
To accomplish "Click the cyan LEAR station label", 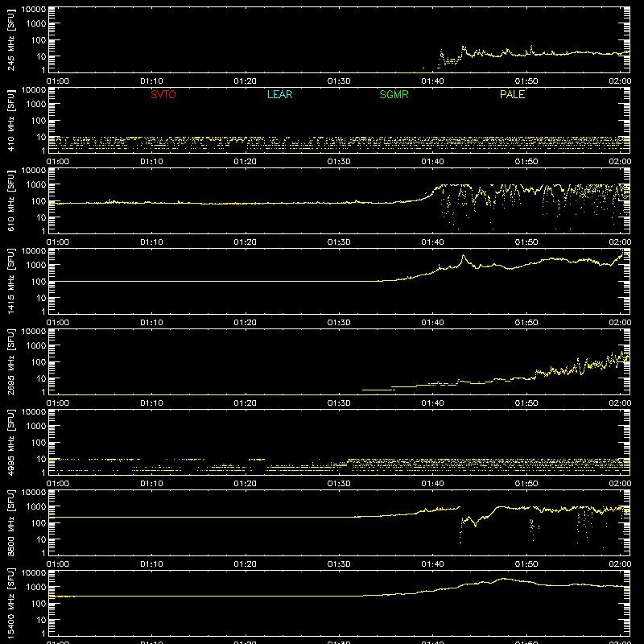I will point(279,94).
